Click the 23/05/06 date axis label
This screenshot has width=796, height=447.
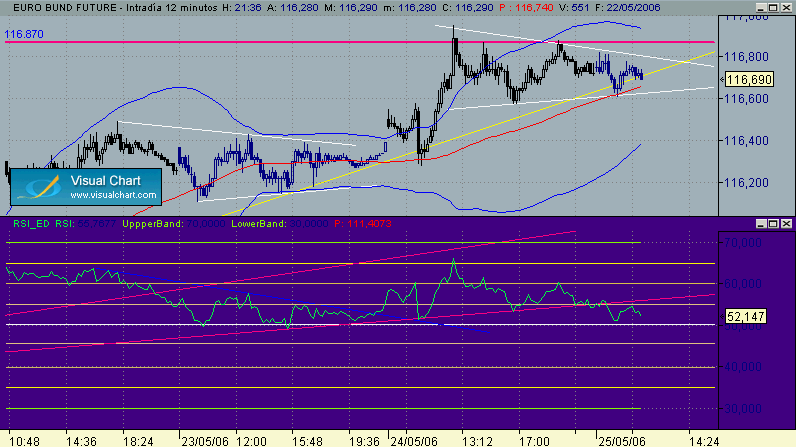(205, 441)
